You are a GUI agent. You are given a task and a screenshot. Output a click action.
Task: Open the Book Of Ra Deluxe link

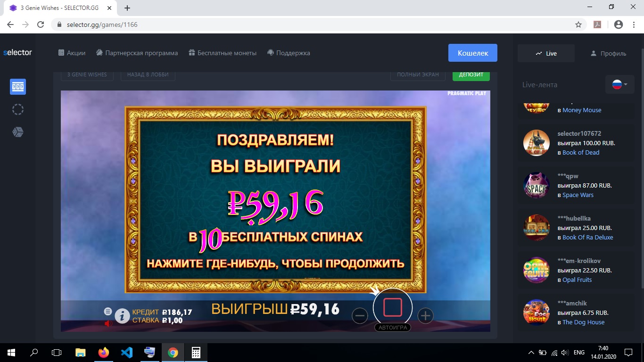coord(588,238)
